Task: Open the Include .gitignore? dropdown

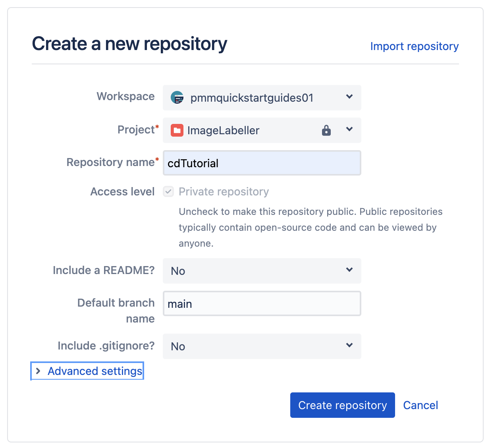Action: coord(262,346)
